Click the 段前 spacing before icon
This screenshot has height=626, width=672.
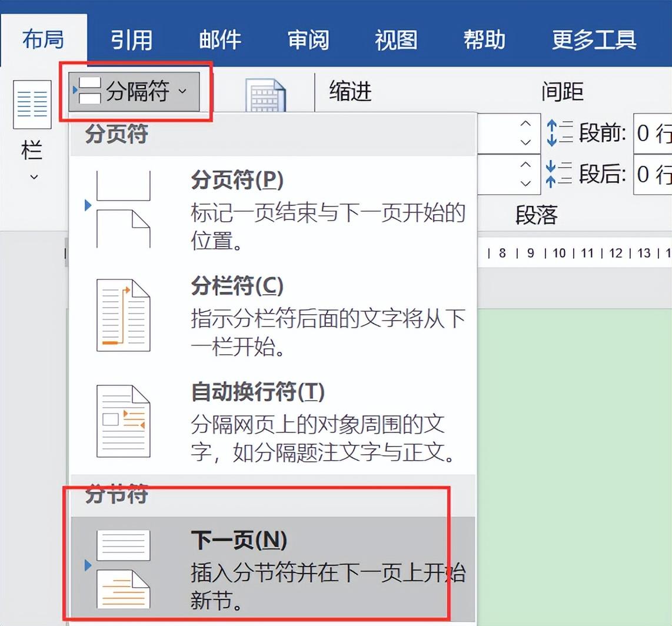pos(559,133)
